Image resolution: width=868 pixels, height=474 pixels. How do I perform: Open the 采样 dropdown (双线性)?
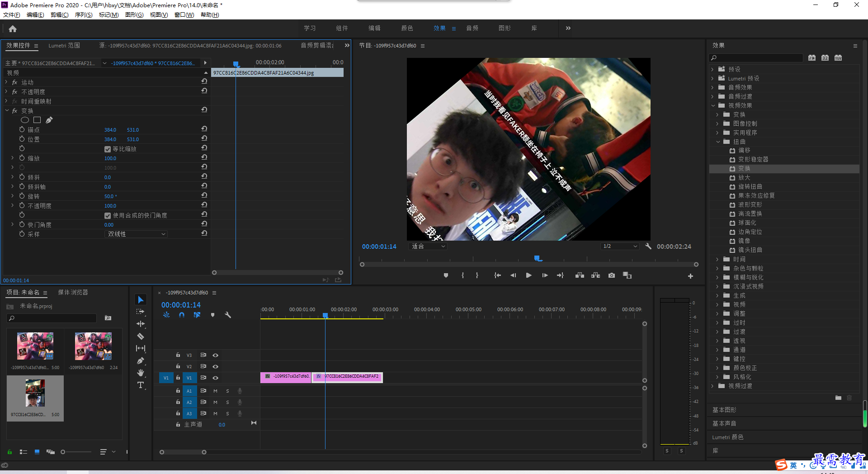click(x=136, y=234)
